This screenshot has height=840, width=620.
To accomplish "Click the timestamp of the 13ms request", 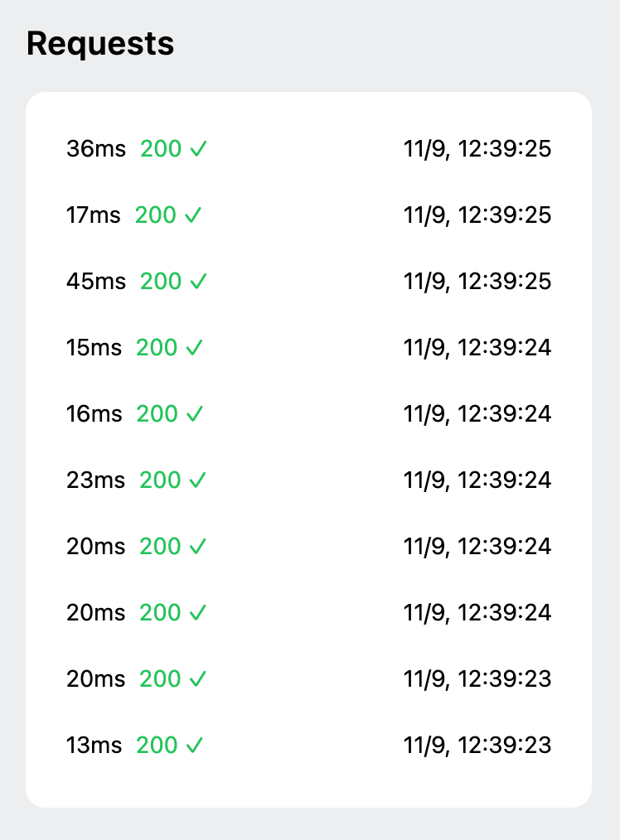I will click(x=477, y=746).
